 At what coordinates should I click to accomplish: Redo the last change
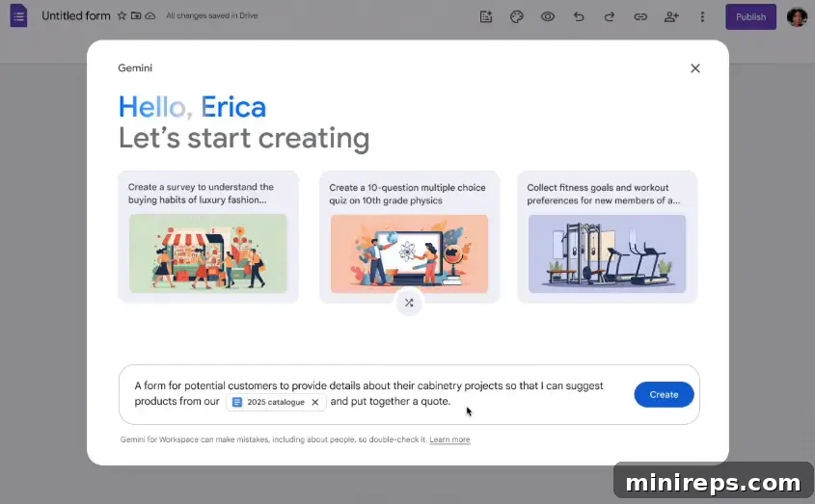click(610, 16)
